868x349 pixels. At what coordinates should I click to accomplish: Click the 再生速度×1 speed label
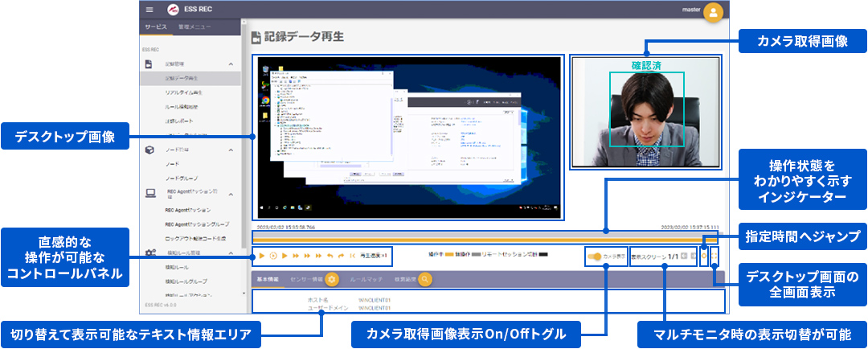373,256
